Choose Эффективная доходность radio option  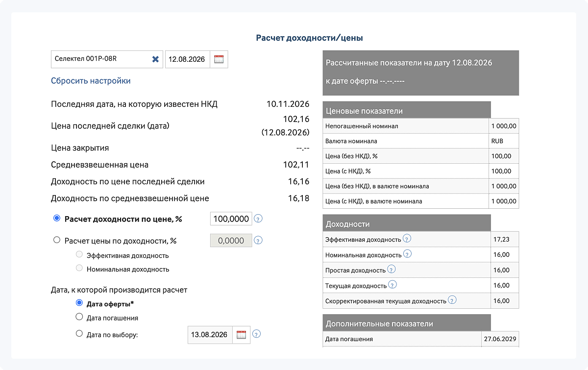point(79,255)
